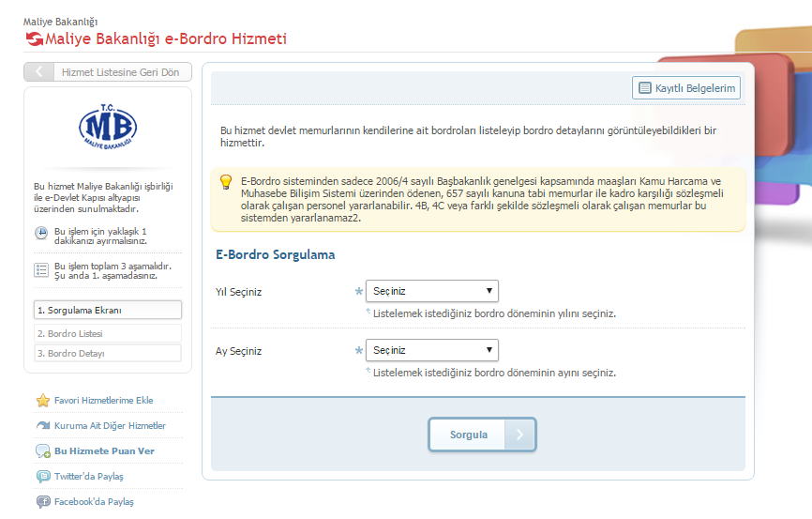Click the steps list icon
Image resolution: width=812 pixels, height=519 pixels.
click(x=41, y=270)
